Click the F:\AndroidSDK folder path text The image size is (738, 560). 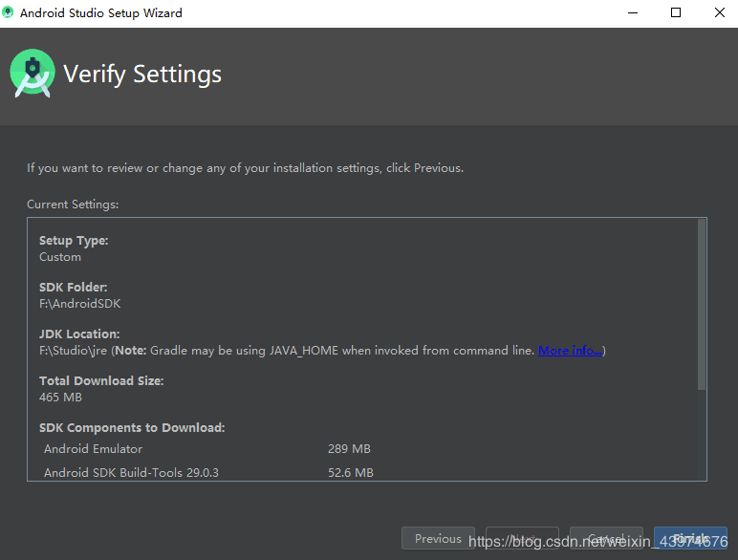pyautogui.click(x=80, y=304)
